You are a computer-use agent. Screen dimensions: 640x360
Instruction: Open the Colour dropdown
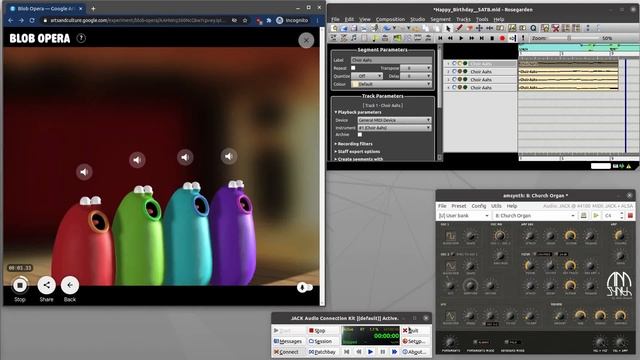[391, 84]
